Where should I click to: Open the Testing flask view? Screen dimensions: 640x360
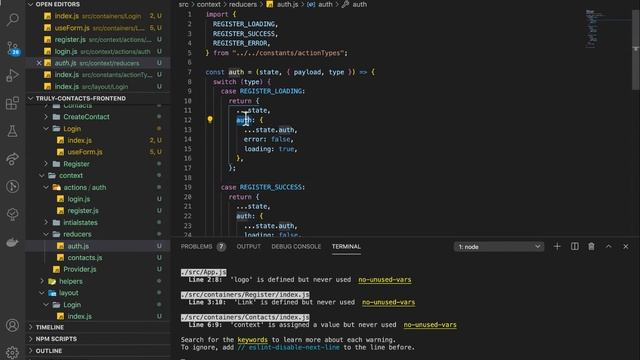(12, 131)
